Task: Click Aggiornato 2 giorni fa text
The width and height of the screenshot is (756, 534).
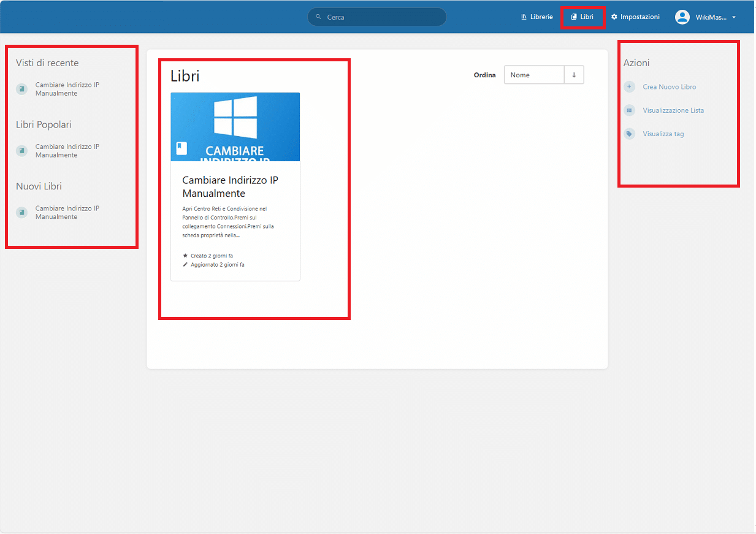Action: pyautogui.click(x=217, y=265)
